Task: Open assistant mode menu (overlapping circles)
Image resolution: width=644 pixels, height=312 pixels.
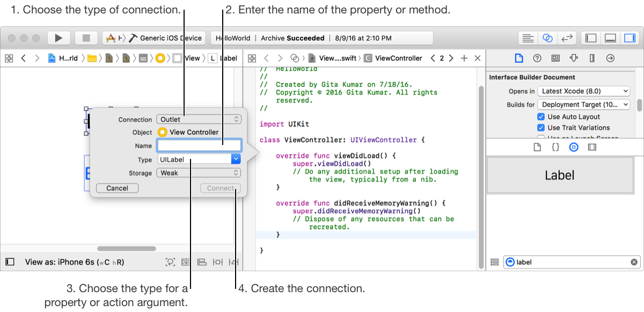Action: [295, 58]
